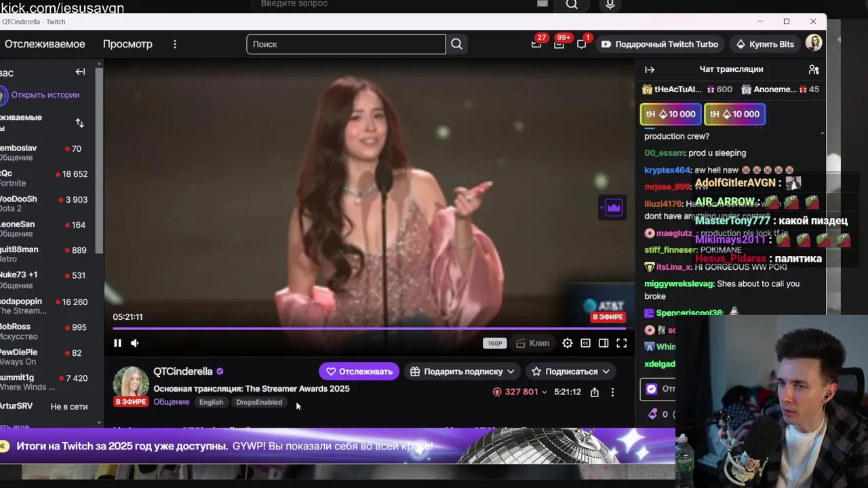Open the Общение category link
The image size is (868, 488).
pos(172,402)
